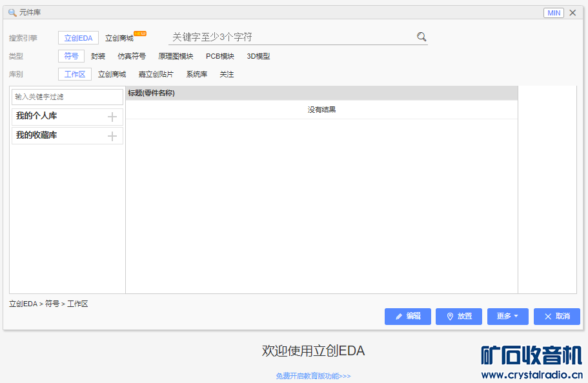The image size is (588, 383).
Task: Expand 我的收藏库 with plus icon
Action: [x=112, y=136]
